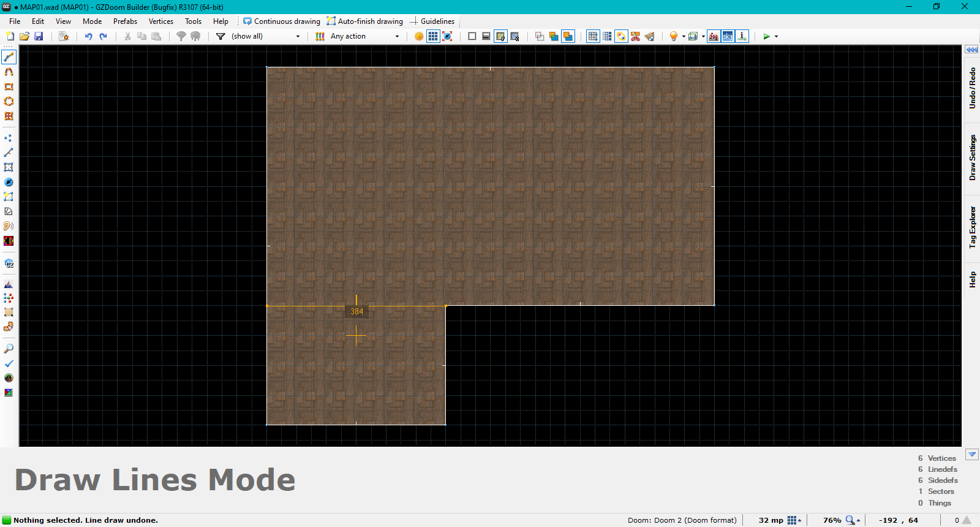Enable Continuous drawing
The width and height of the screenshot is (980, 527).
pyautogui.click(x=282, y=21)
